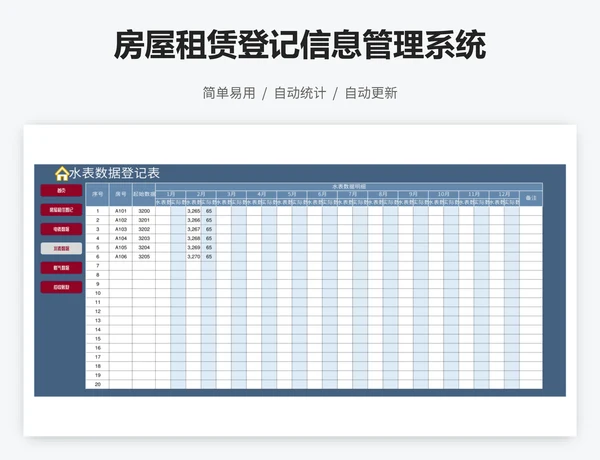Click the empty 1月 水表数 cell for A101
600x460 pixels.
tap(163, 211)
